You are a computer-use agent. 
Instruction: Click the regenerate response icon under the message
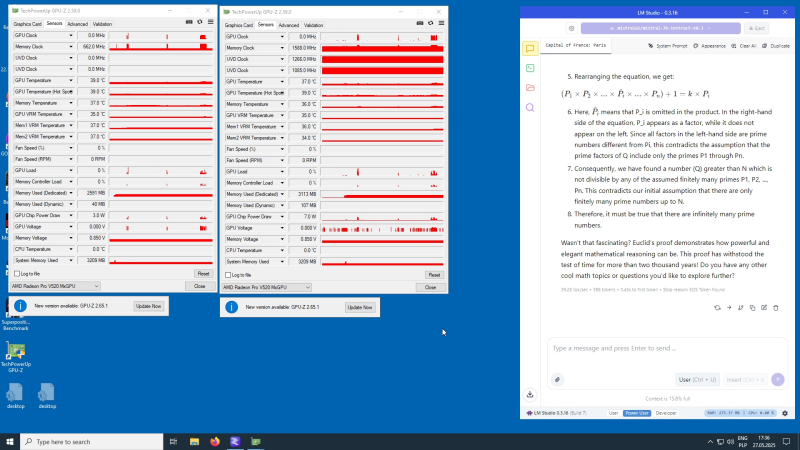click(717, 308)
